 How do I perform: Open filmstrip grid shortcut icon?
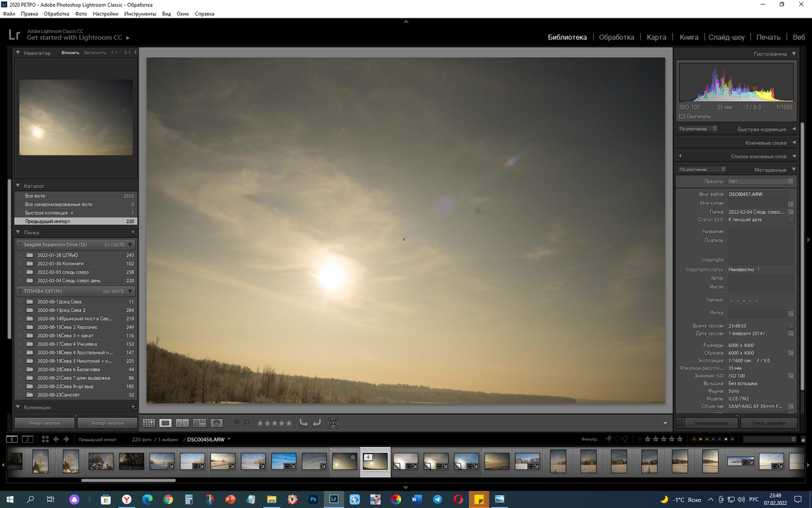click(45, 439)
